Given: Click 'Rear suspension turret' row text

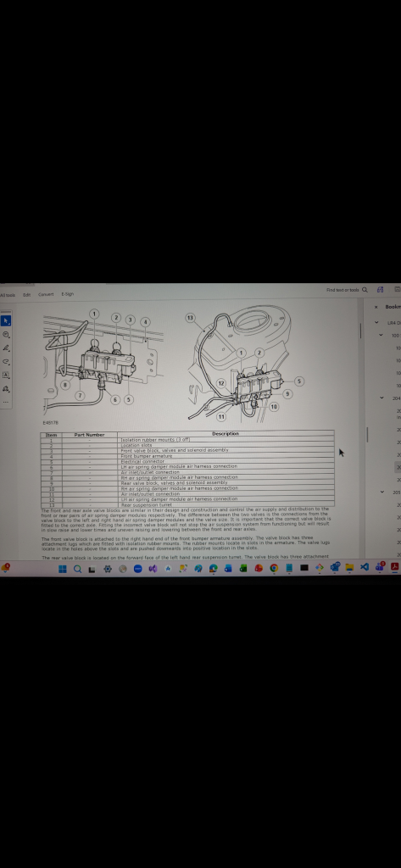Looking at the screenshot, I should pos(147,504).
